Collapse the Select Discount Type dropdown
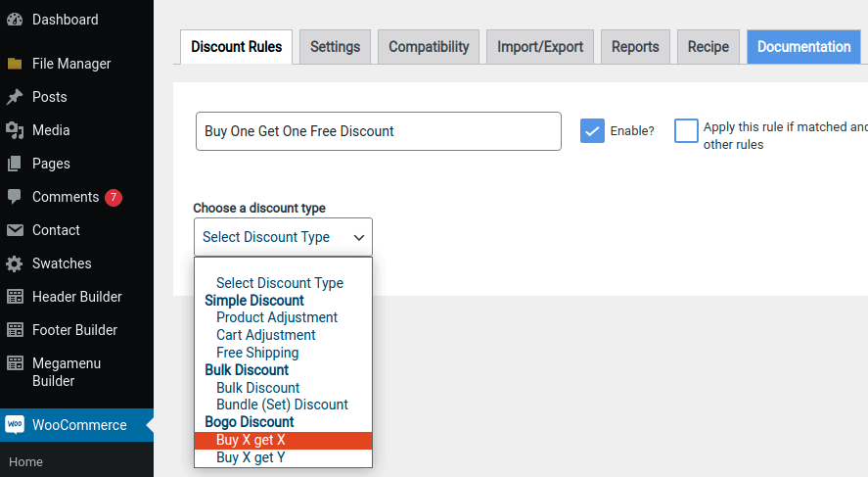This screenshot has height=477, width=868. pyautogui.click(x=283, y=237)
